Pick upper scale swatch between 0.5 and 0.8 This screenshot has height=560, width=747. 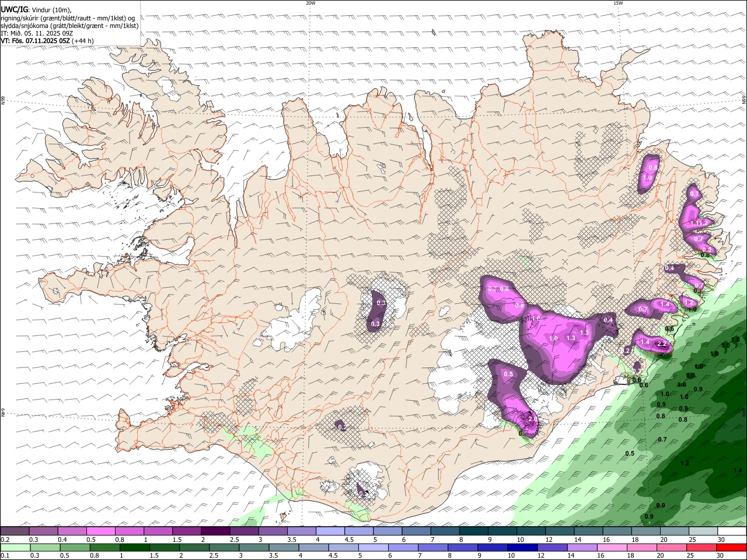100,531
